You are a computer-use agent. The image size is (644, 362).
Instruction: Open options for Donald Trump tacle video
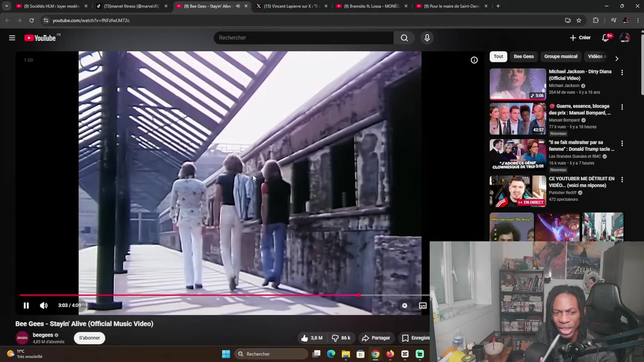pos(622,143)
